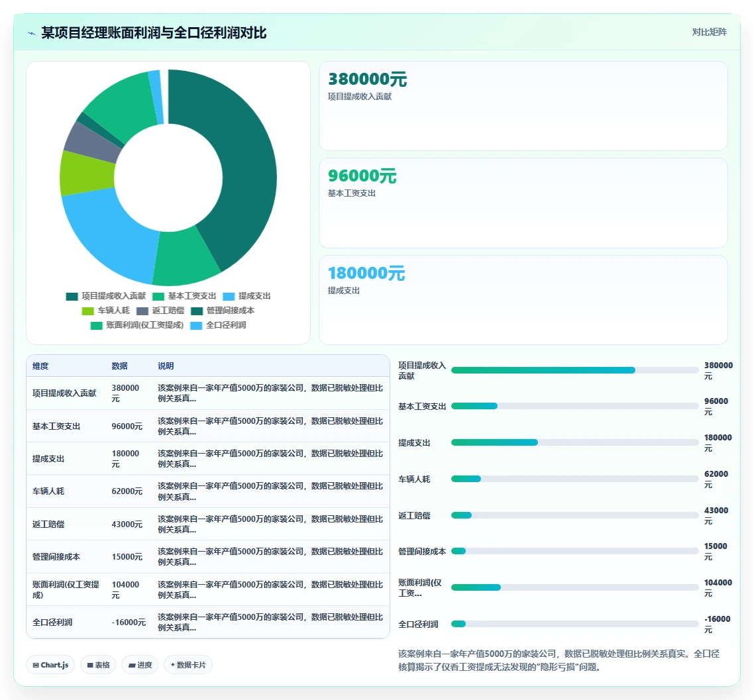
Task: Click the footnote about 隐形亏损 under the bars
Action: pyautogui.click(x=559, y=660)
